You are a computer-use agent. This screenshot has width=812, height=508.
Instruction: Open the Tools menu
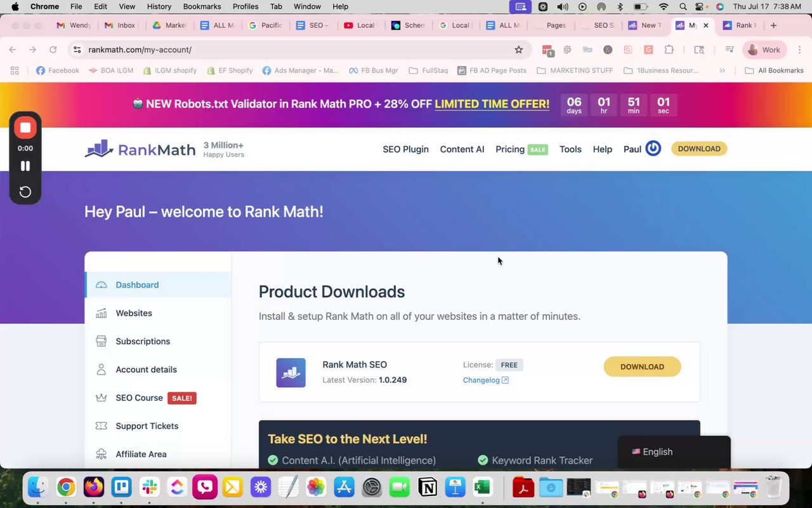coord(570,149)
